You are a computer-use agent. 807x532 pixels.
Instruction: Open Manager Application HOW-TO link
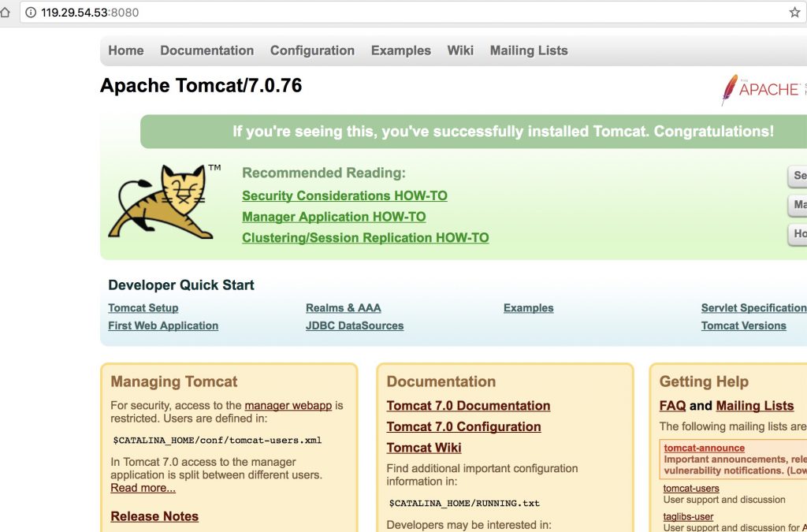click(x=333, y=217)
